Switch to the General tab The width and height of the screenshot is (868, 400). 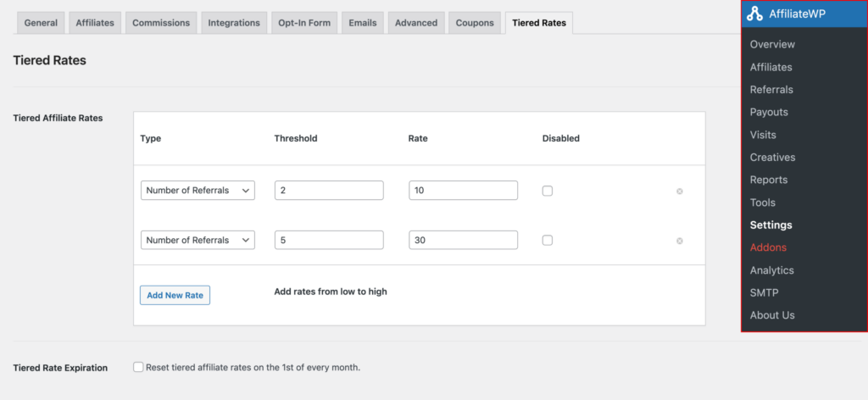pos(41,23)
